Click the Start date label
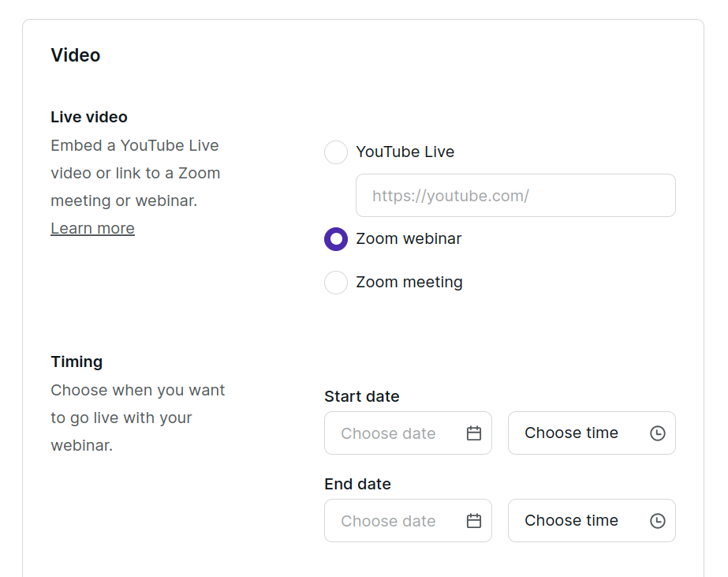Viewport: 728px width, 577px height. [x=362, y=396]
